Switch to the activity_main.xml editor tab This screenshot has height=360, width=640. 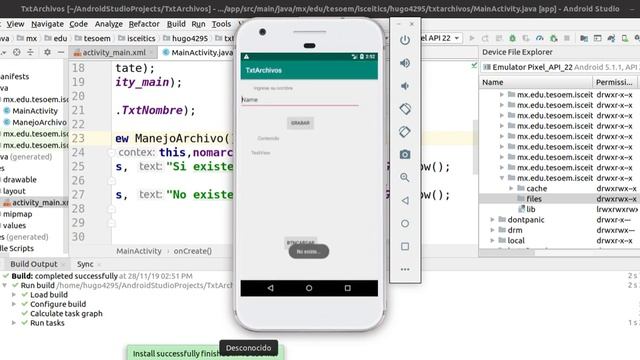(114, 53)
